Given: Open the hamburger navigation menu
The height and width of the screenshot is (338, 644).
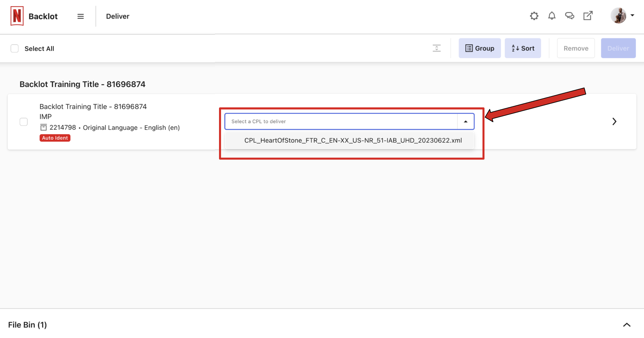Looking at the screenshot, I should click(x=80, y=16).
